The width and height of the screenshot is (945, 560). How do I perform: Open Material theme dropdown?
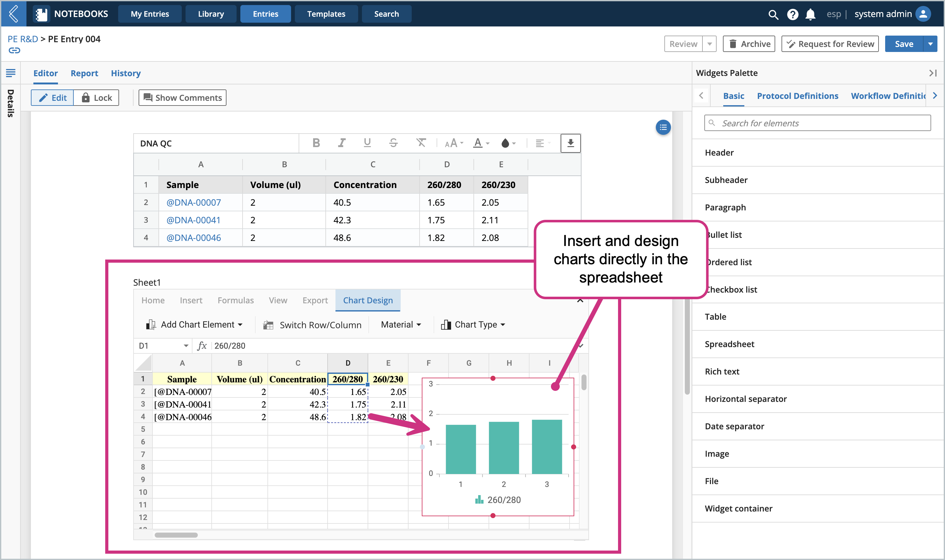401,324
